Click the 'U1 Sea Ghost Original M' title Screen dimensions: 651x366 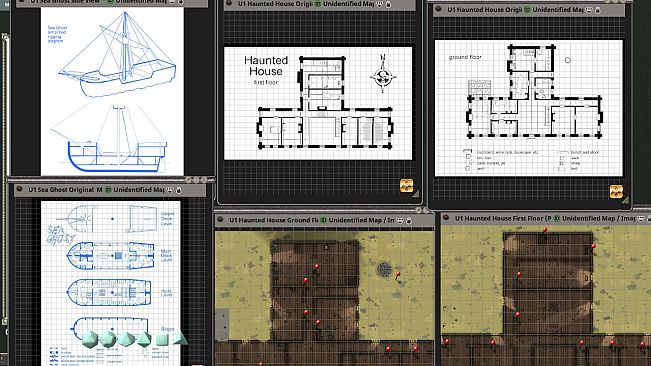[65, 190]
